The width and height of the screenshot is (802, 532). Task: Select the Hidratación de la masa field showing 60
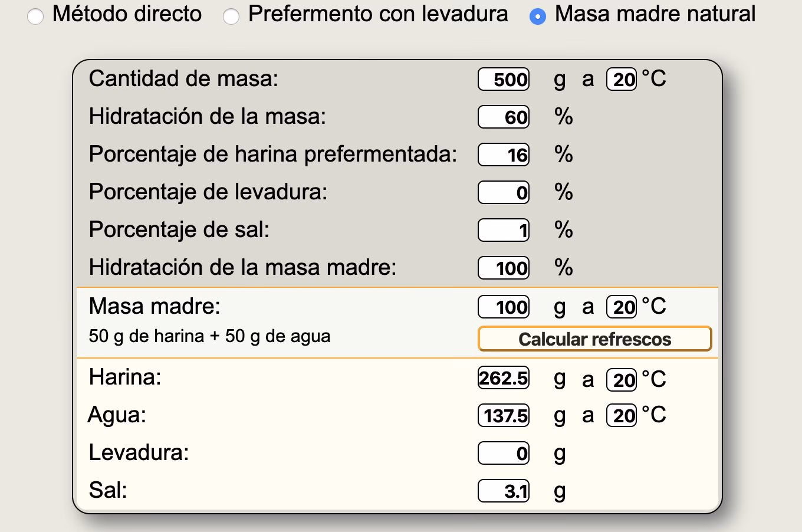(502, 117)
